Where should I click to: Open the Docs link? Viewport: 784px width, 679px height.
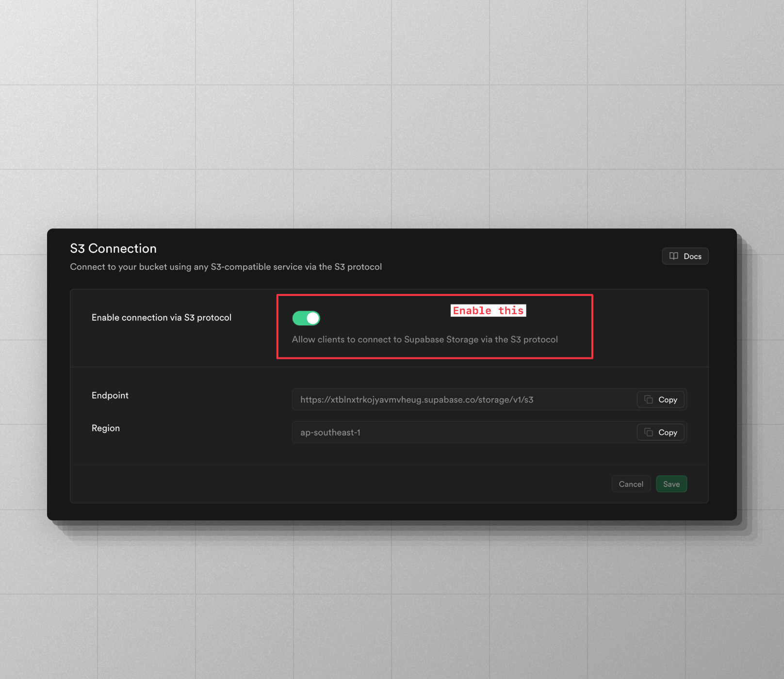coord(685,256)
